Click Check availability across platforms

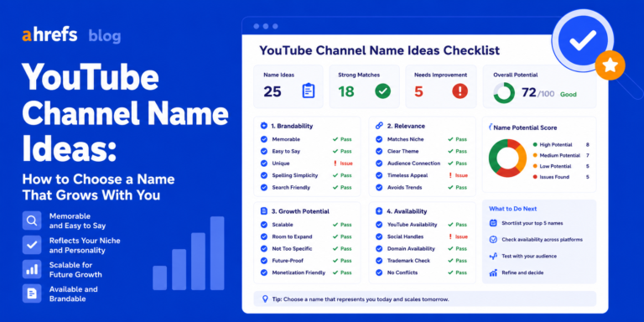(542, 240)
